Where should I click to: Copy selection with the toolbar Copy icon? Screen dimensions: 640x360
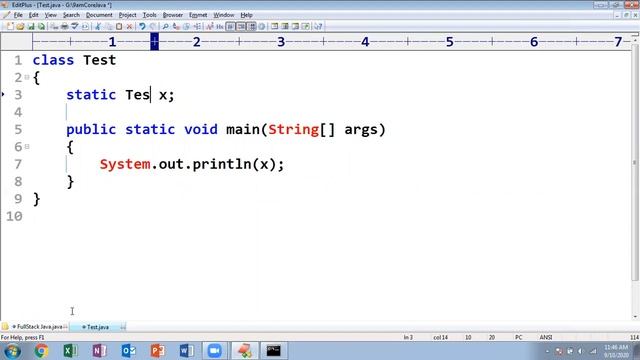[108, 27]
